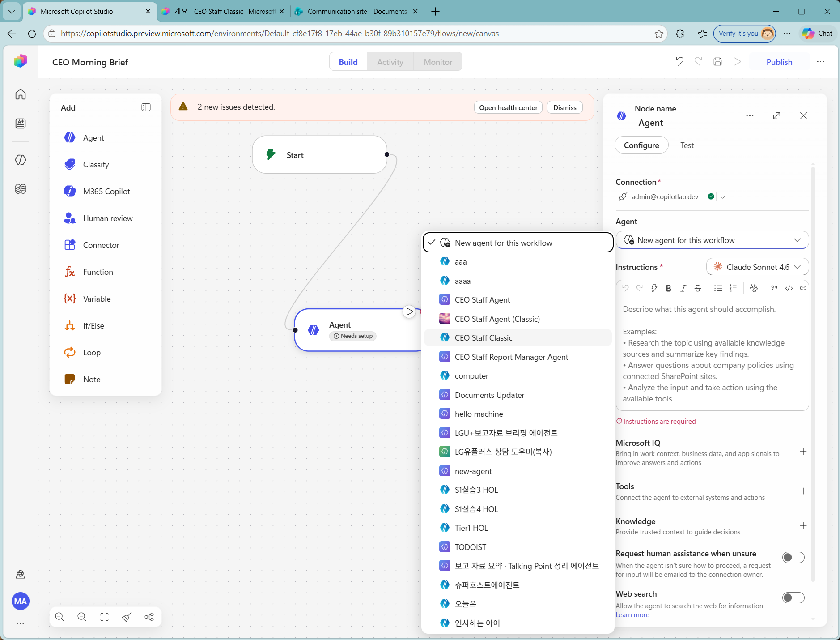Insert a link in the Instructions editor
Image resolution: width=840 pixels, height=640 pixels.
803,288
